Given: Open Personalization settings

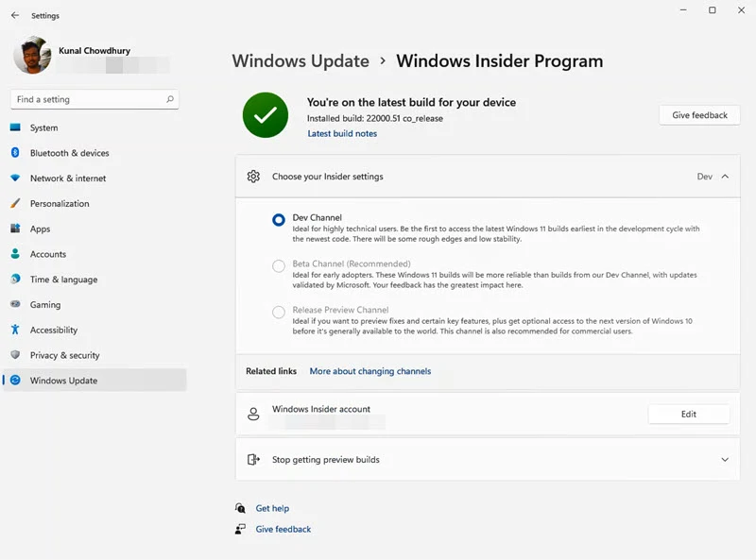Looking at the screenshot, I should point(94,203).
